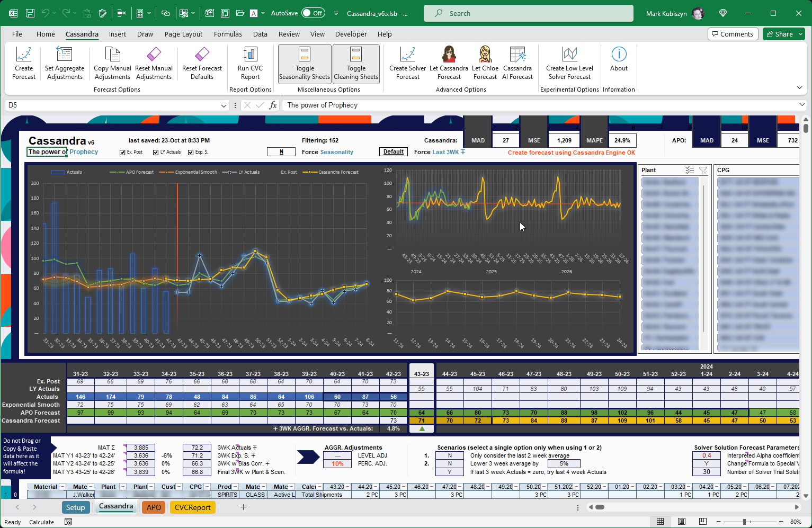
Task: Click the zoom slider handle
Action: pyautogui.click(x=744, y=522)
